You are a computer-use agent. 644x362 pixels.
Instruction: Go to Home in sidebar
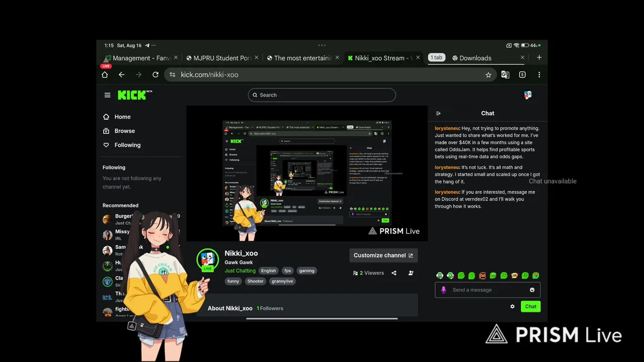(117, 117)
